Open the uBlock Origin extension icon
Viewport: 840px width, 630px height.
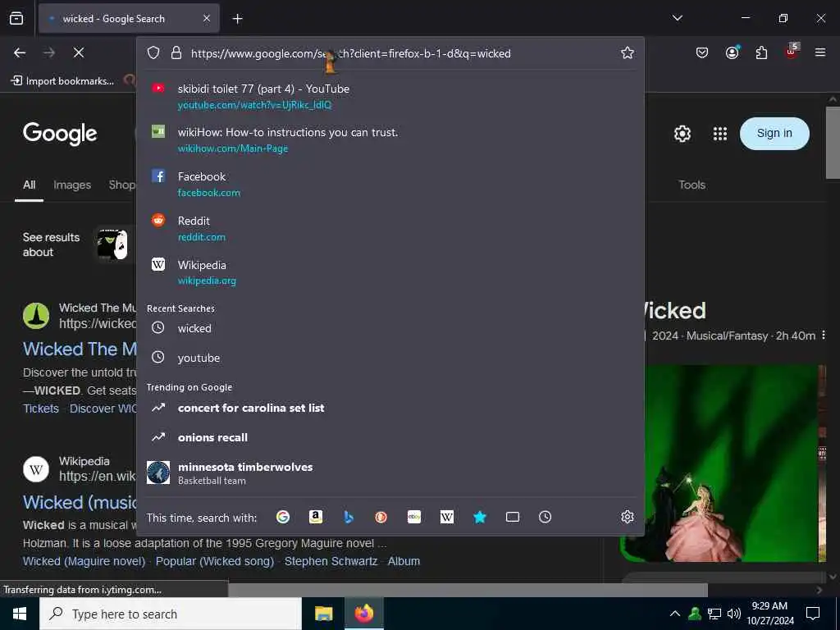tap(792, 52)
